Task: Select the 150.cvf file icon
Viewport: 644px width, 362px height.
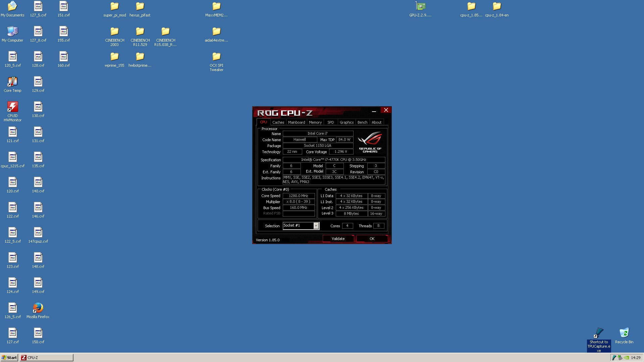Action: 38,336
